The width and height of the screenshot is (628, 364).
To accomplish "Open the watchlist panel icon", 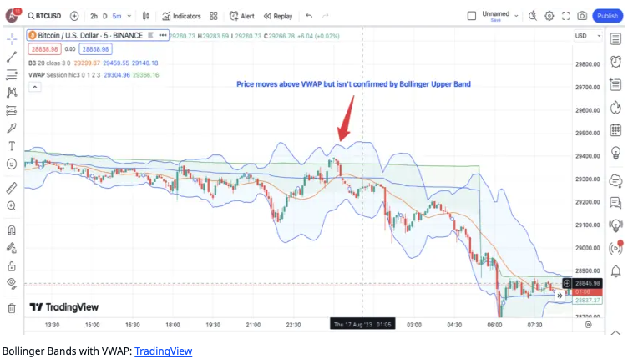I will (615, 39).
